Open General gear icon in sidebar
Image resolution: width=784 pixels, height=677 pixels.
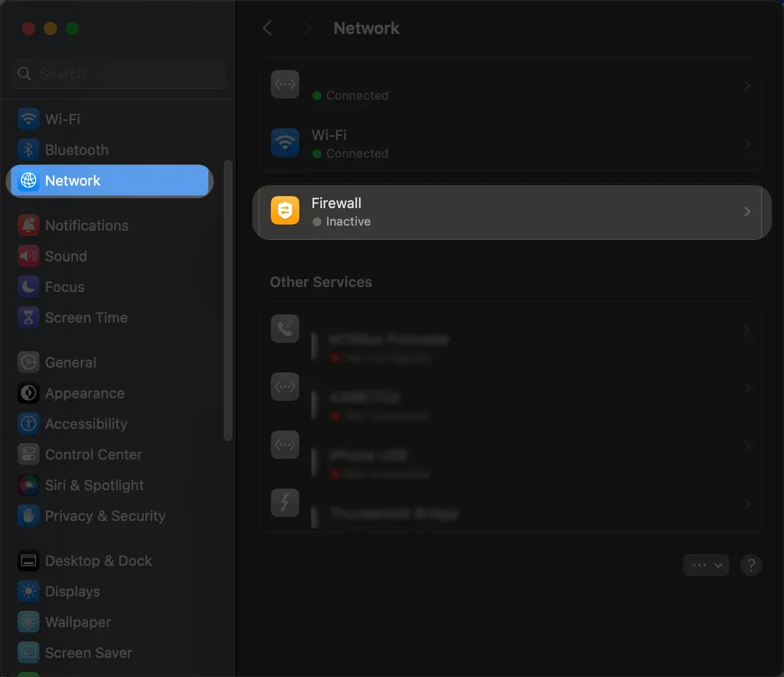pos(28,362)
